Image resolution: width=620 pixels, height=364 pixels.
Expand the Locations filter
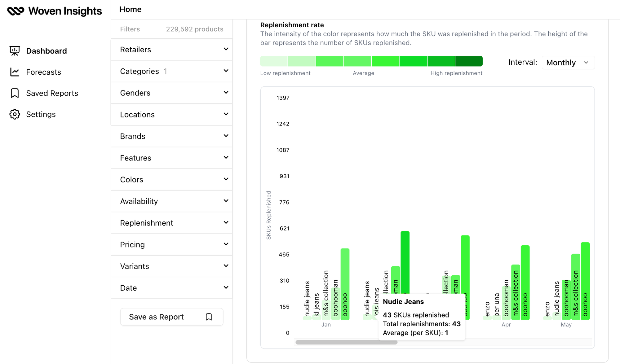172,115
